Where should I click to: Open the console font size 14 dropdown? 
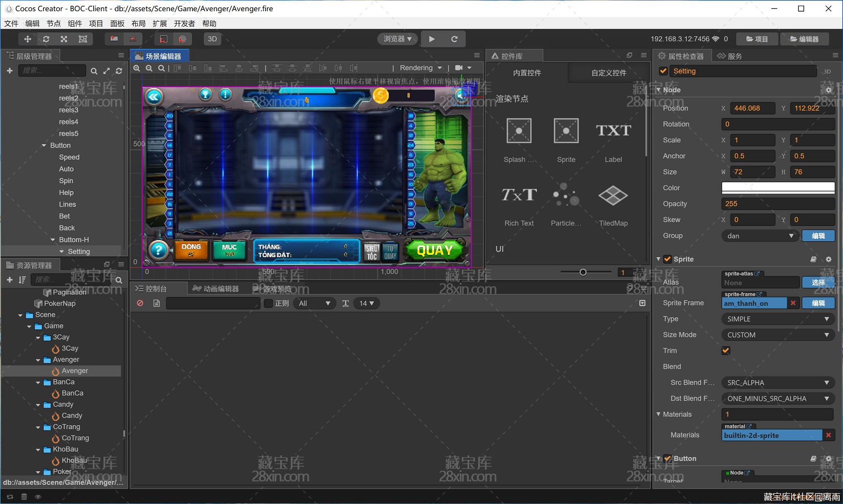366,303
